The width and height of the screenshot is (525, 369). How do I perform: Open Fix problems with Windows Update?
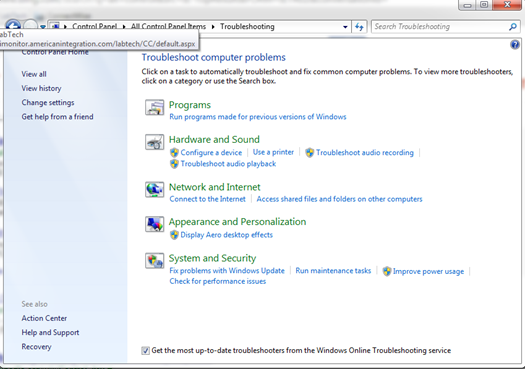tap(227, 271)
